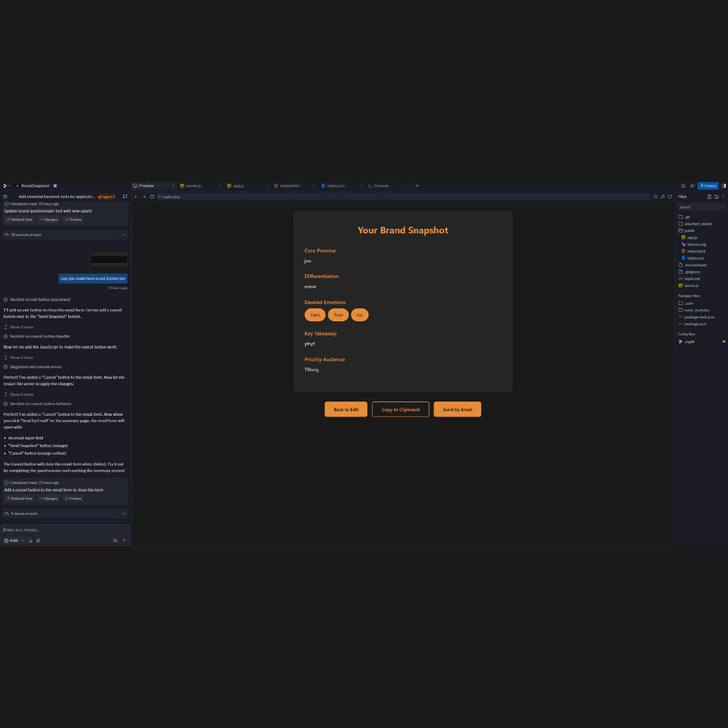Click the chat message input field
The image size is (728, 728).
(65, 530)
